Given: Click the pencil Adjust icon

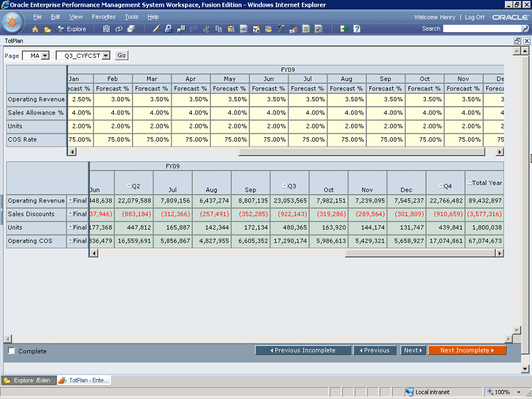Looking at the screenshot, I should click(157, 29).
